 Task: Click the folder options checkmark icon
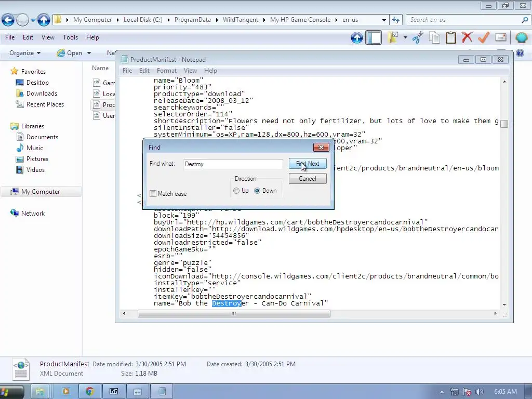coord(393,37)
